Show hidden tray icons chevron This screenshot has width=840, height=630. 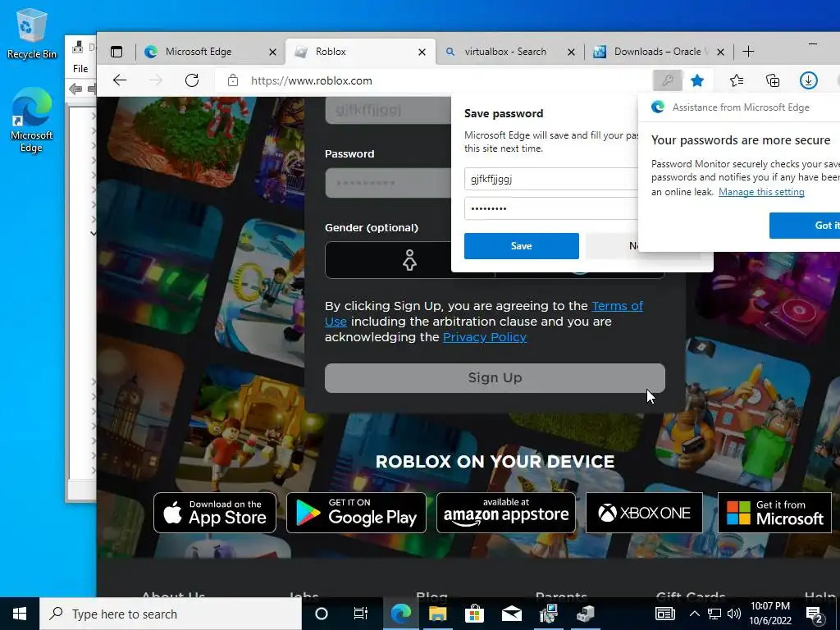tap(694, 614)
